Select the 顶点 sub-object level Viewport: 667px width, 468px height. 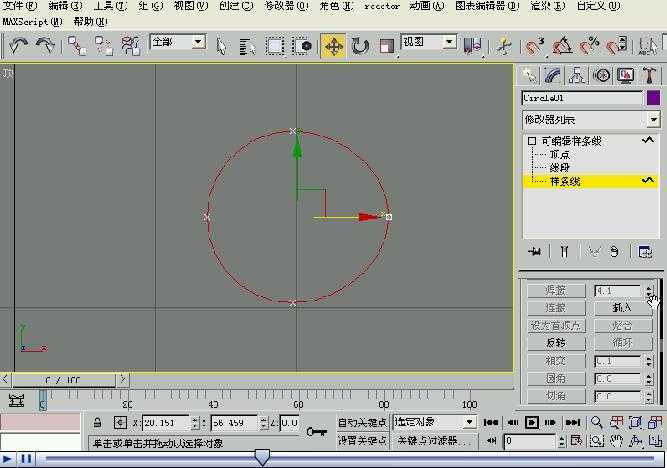pyautogui.click(x=559, y=154)
